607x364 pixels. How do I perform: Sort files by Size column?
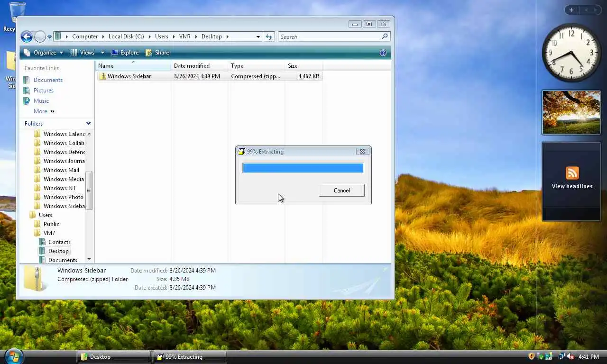click(x=304, y=66)
